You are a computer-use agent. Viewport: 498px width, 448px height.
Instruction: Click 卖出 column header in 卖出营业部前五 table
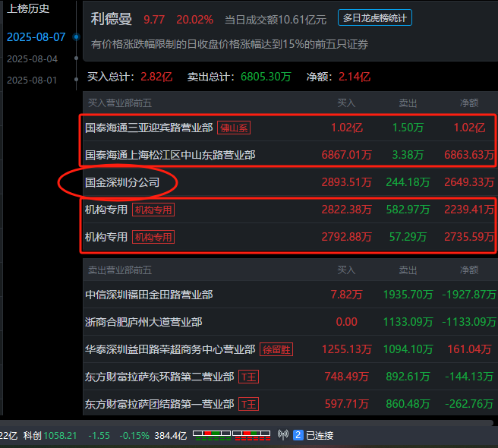(408, 270)
